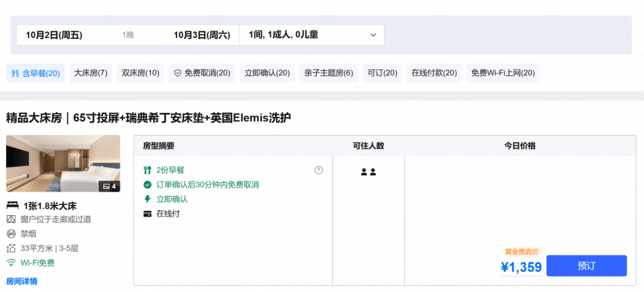This screenshot has height=292, width=644.
Task: Click the 立即确认 text in room summary
Action: [x=172, y=199]
